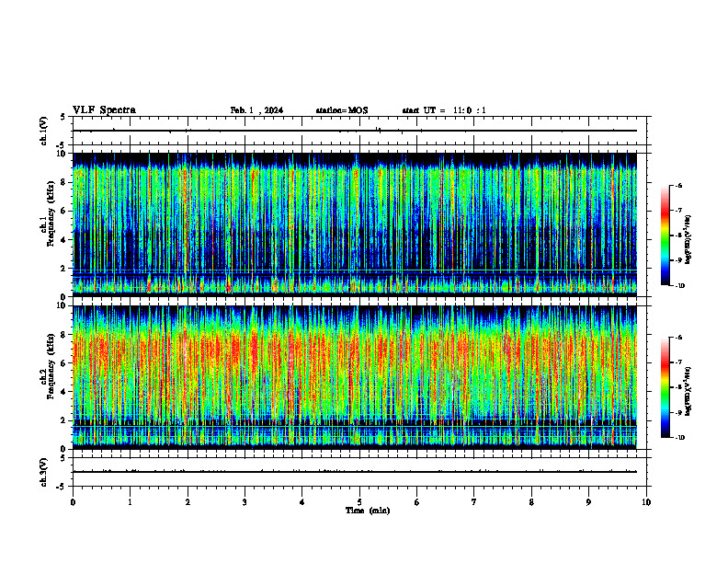Viewport: 728px width, 563px height.
Task: Click the "-6" label on ch.1 color bar
Action: click(678, 186)
